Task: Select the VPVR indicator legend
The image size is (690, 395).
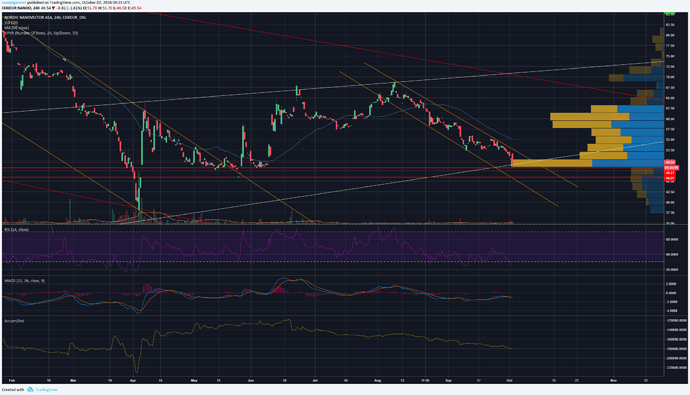Action: coord(41,33)
